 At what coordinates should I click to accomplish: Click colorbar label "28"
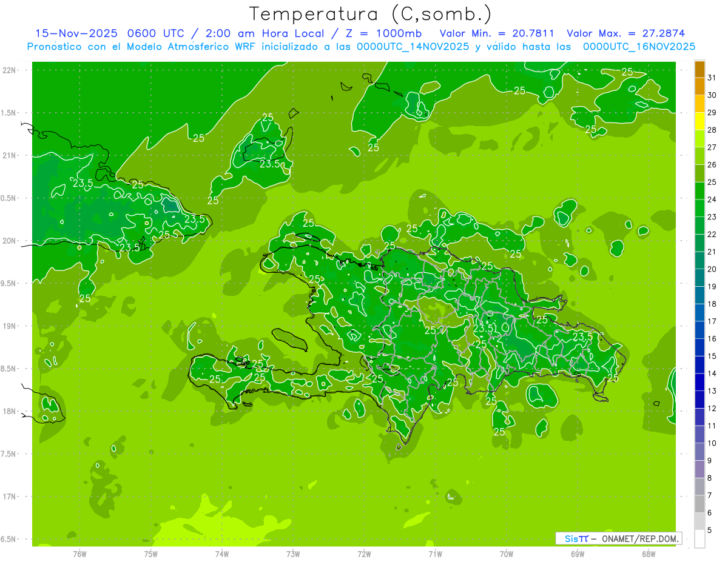713,130
